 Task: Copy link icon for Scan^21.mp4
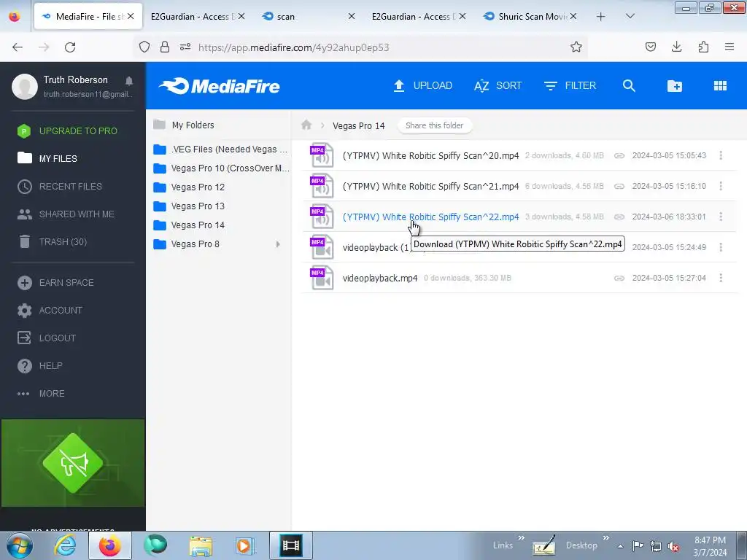coord(619,186)
